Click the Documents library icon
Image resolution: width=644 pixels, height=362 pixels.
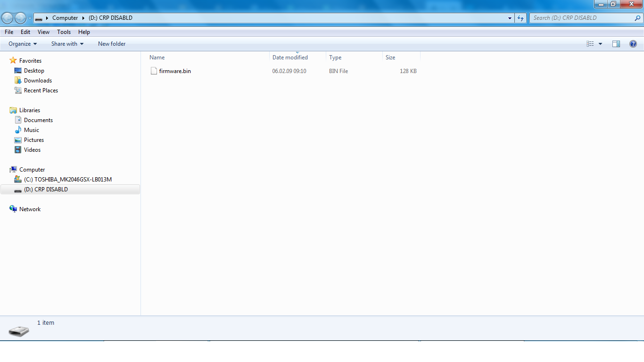tap(18, 120)
